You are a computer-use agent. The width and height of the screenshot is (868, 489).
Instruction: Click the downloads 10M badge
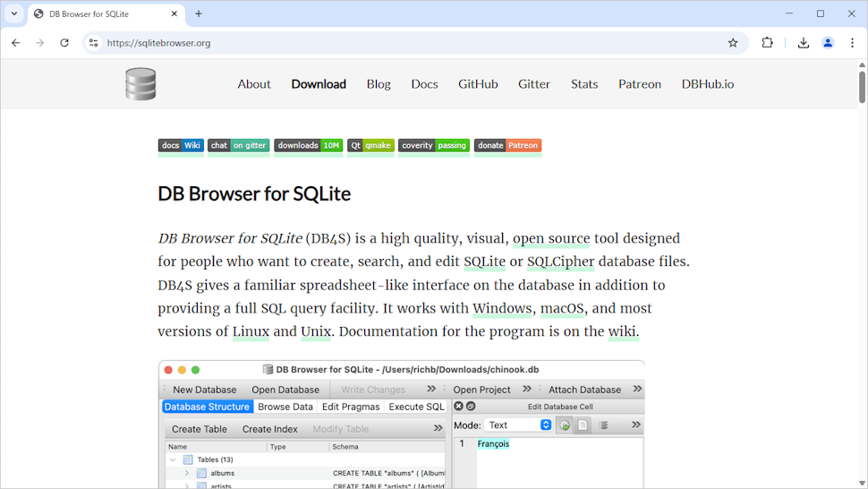tap(309, 146)
